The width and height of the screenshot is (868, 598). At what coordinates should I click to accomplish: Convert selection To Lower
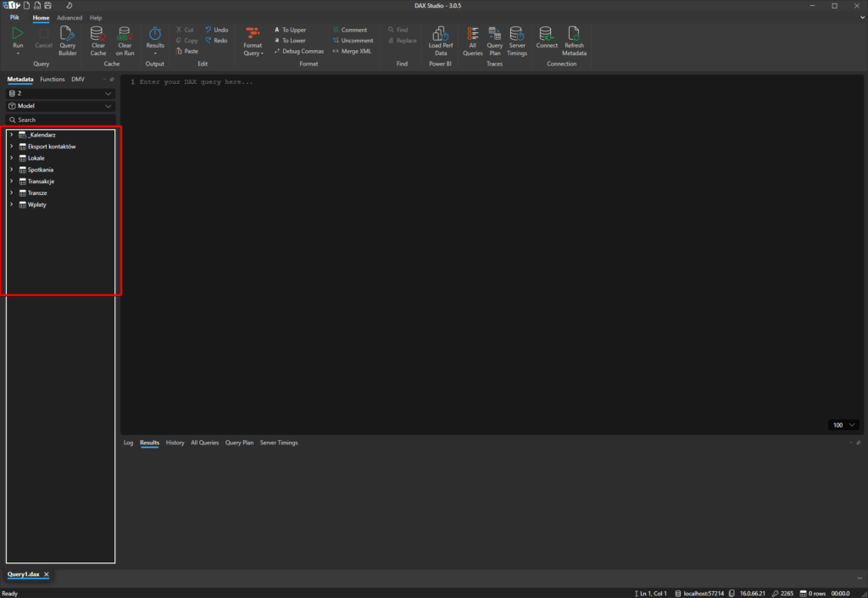290,41
